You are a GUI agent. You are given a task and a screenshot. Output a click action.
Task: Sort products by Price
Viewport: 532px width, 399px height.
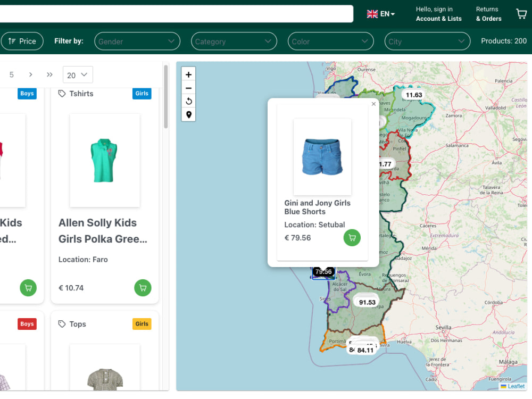point(22,41)
